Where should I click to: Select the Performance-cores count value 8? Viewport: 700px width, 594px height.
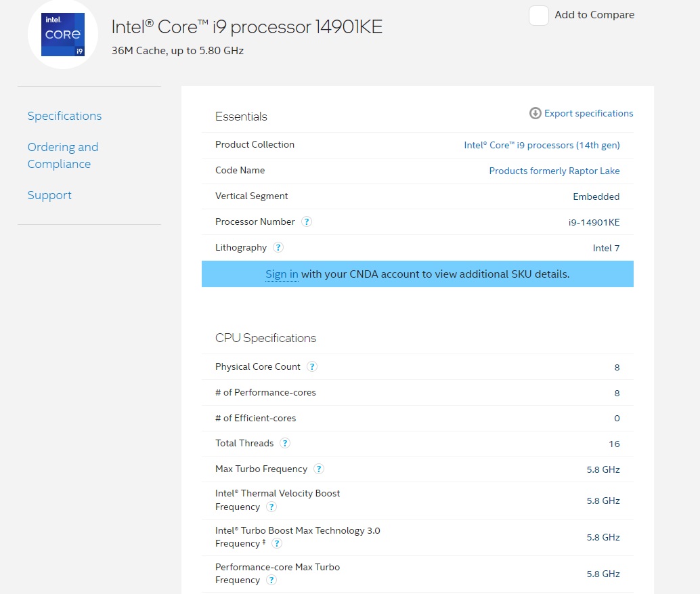(x=617, y=394)
